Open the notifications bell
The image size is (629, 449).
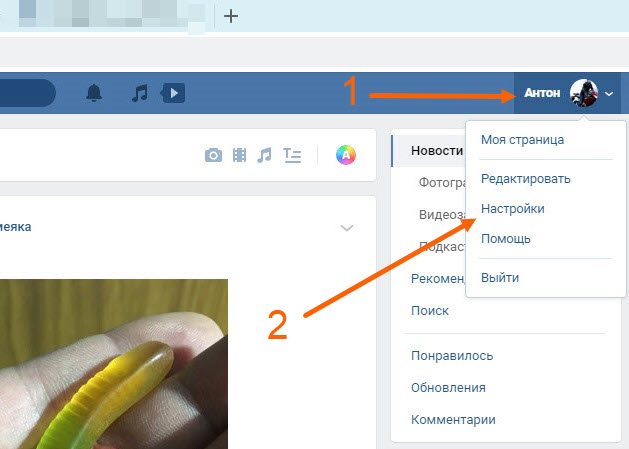[x=94, y=93]
